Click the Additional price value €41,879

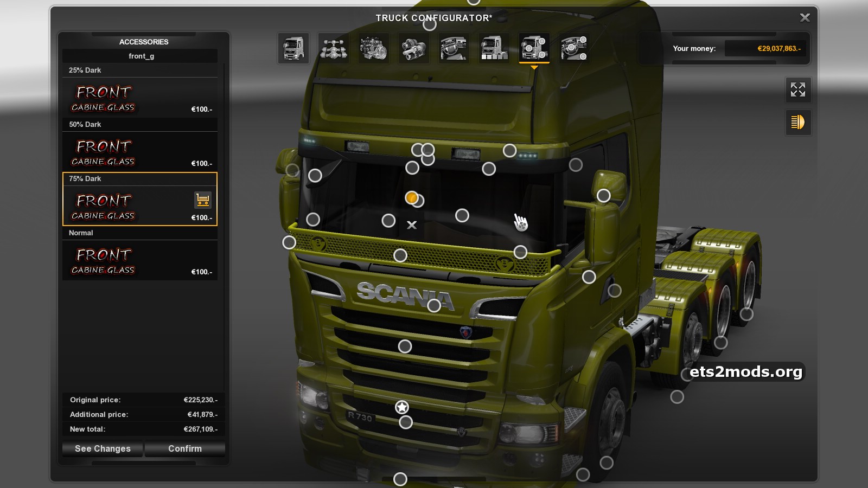[x=202, y=414]
